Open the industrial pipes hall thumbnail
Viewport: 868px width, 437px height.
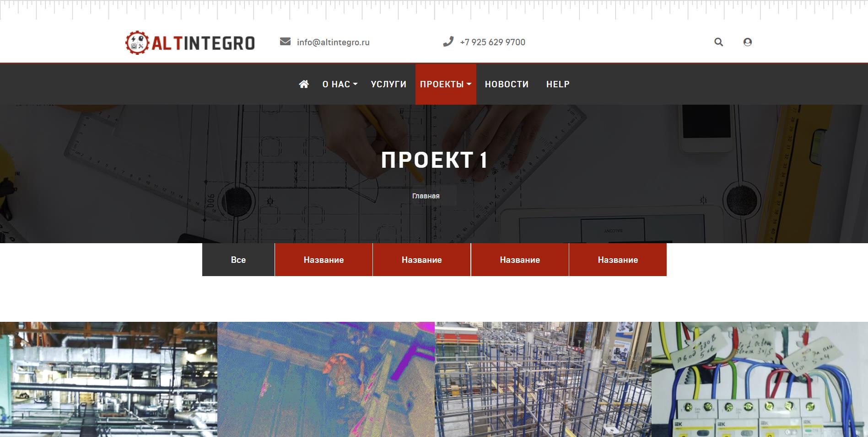click(x=108, y=379)
